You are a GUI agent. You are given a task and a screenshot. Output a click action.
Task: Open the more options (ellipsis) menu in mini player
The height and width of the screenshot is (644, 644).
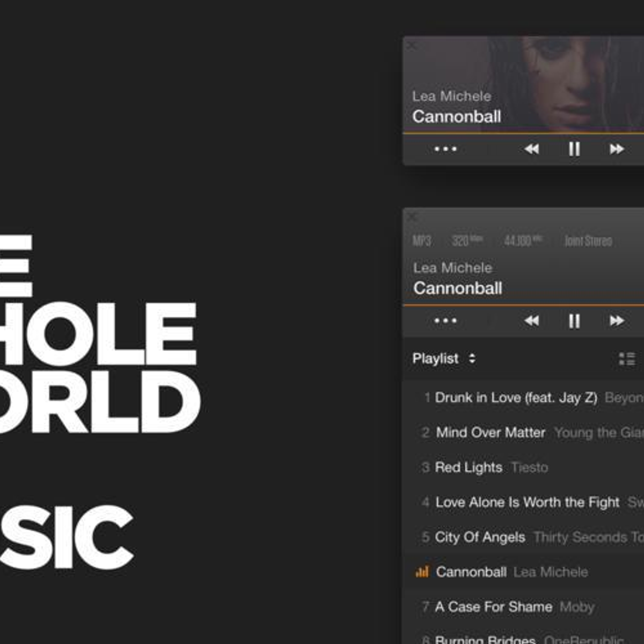pos(445,149)
